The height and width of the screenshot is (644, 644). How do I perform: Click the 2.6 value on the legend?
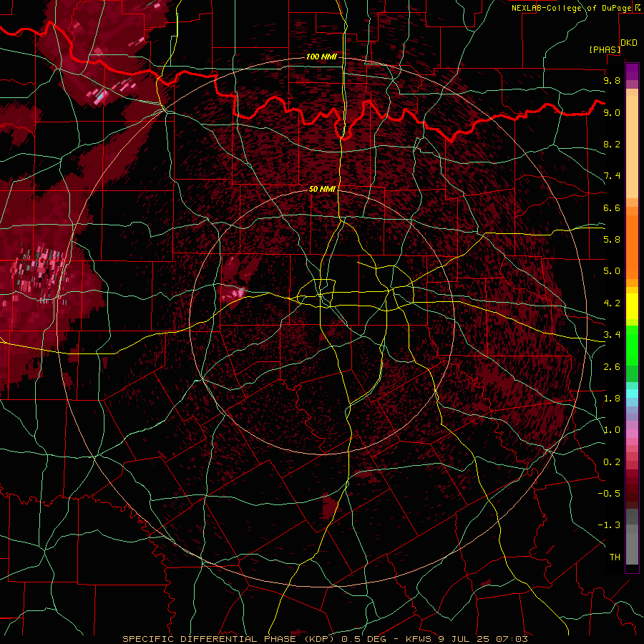coord(612,367)
